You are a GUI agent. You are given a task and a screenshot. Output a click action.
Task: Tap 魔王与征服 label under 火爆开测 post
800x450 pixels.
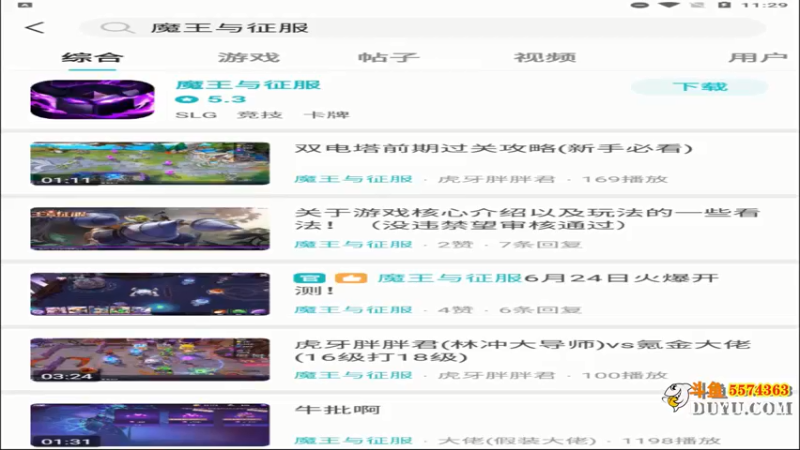[x=353, y=310]
